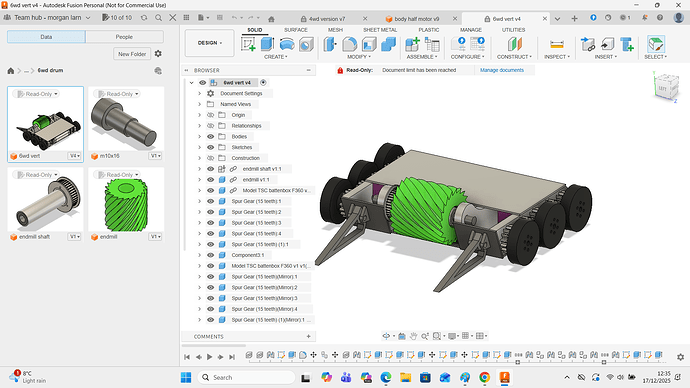
Task: Expand the Document Settings node
Action: (x=199, y=93)
